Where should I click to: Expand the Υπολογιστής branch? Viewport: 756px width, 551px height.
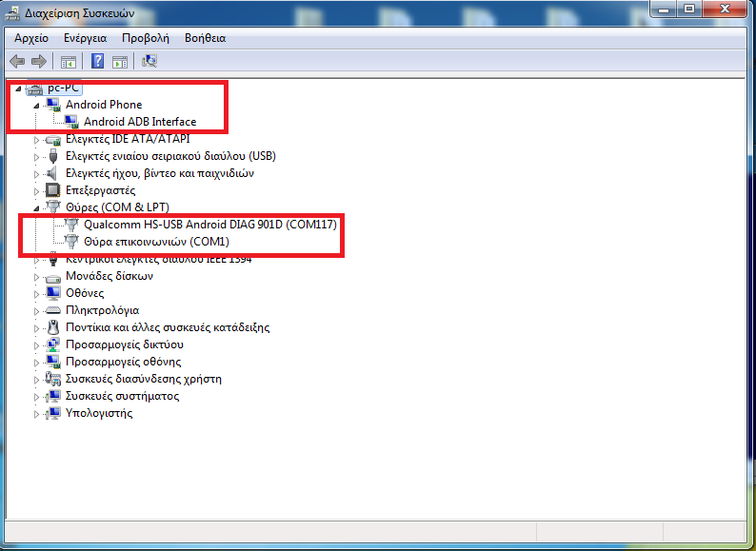(x=36, y=414)
